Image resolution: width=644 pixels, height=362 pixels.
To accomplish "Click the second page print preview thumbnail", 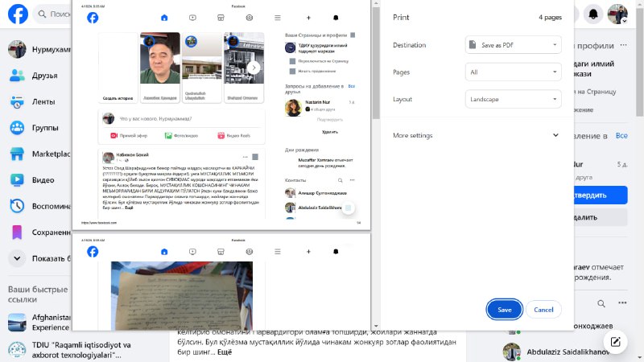I will 221,282.
